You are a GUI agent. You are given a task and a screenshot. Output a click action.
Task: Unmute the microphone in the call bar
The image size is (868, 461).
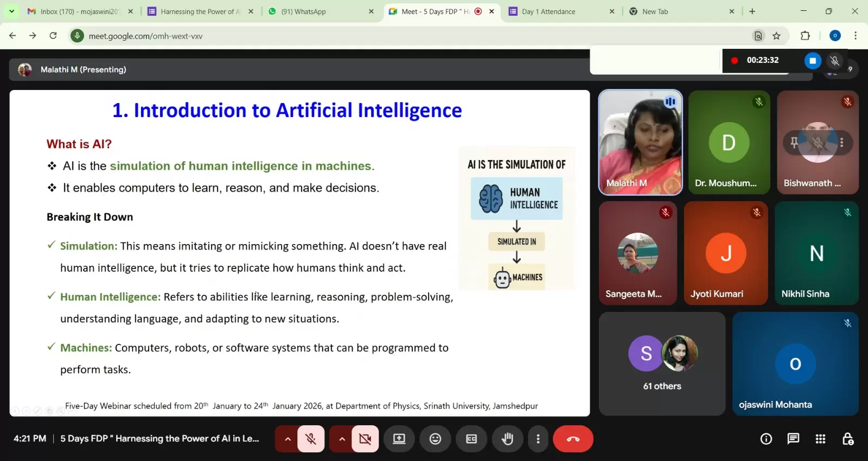click(311, 439)
